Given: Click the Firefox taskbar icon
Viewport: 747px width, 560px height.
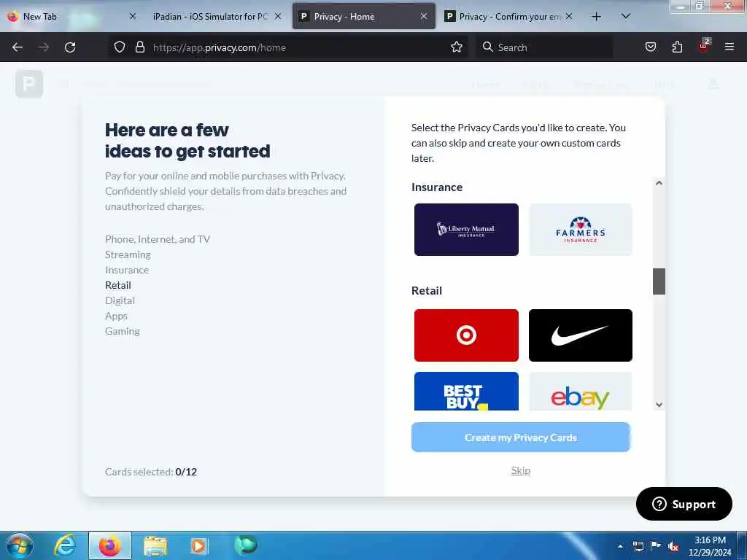Looking at the screenshot, I should point(109,545).
